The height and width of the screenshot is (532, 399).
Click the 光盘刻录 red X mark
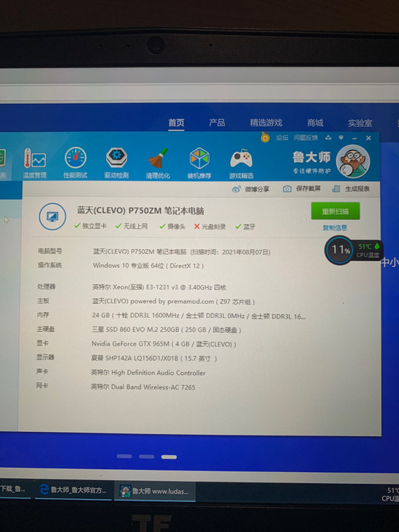(197, 227)
